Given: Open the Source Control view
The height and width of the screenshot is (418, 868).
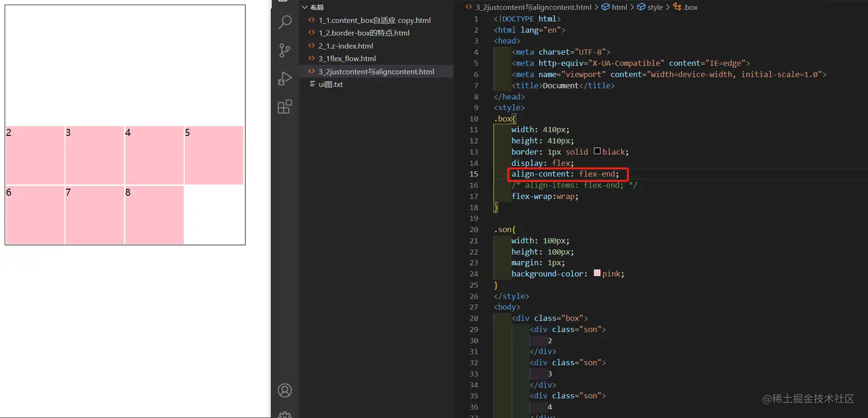Looking at the screenshot, I should [x=285, y=50].
